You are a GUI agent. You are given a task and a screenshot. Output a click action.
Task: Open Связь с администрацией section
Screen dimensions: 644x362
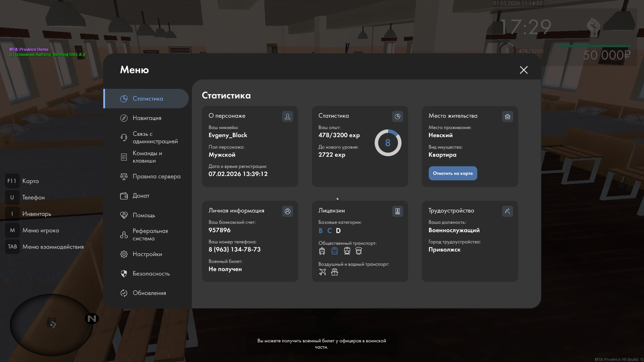tap(155, 137)
